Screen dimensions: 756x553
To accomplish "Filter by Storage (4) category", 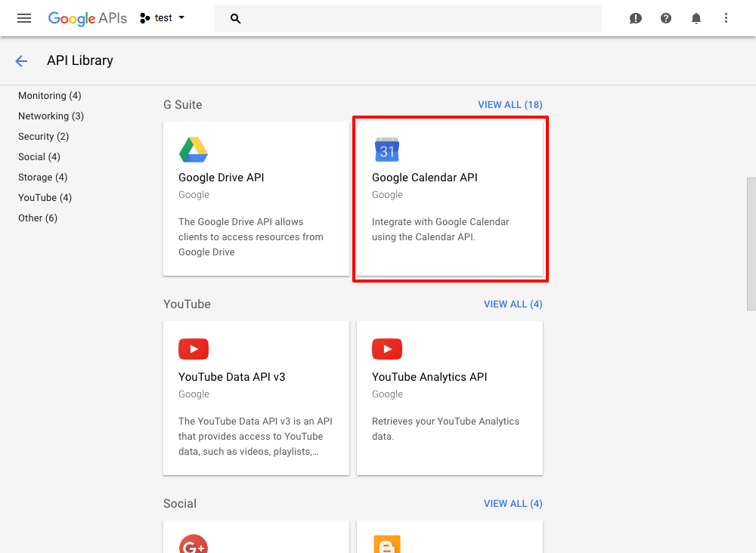I will coord(43,178).
